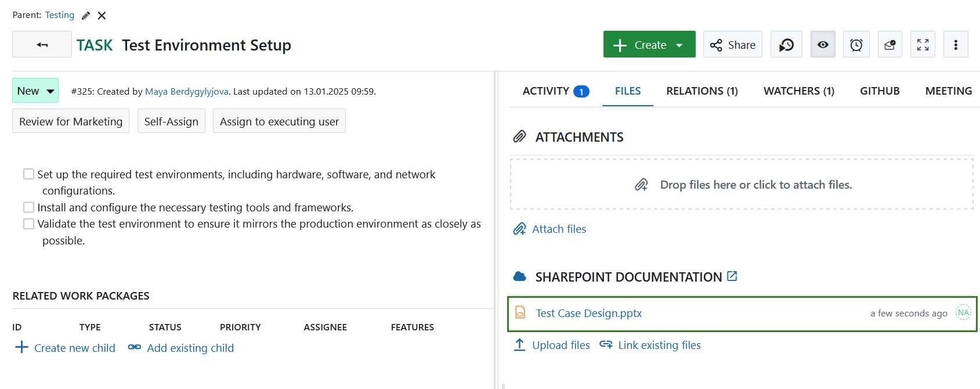The height and width of the screenshot is (389, 980).
Task: Click the fullscreen expand icon
Action: click(x=923, y=45)
